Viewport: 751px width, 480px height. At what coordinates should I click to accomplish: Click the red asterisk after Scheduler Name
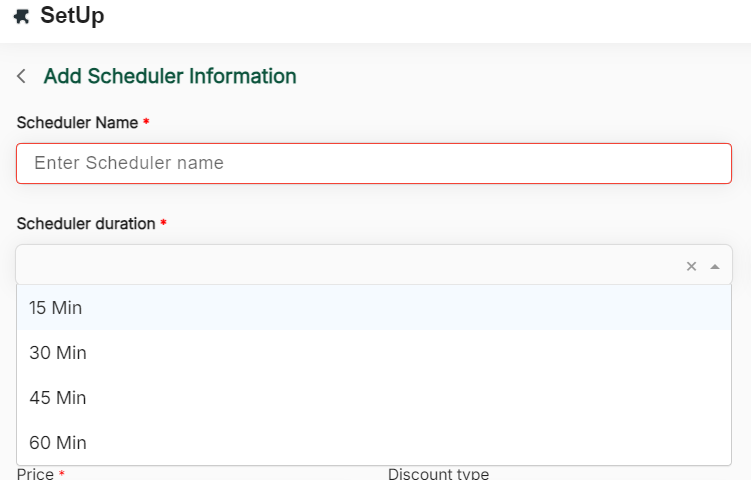tap(146, 122)
